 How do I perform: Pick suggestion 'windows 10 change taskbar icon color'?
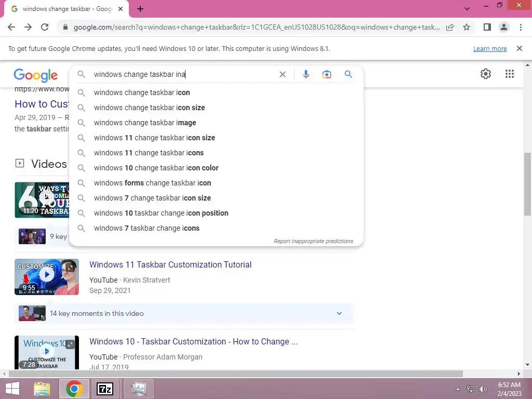coord(216,168)
